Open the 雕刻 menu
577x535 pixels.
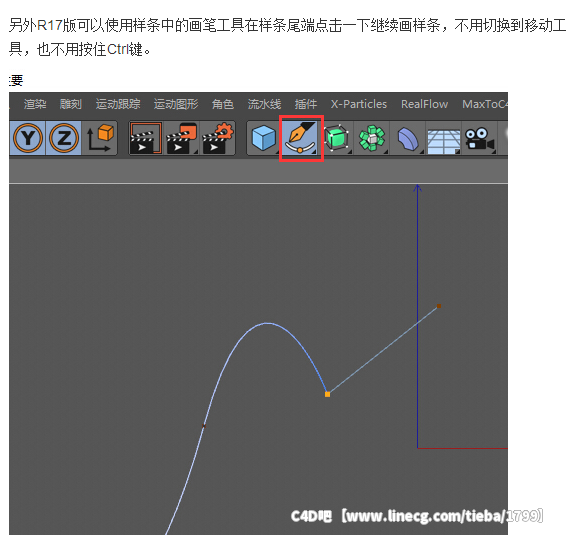[x=71, y=104]
